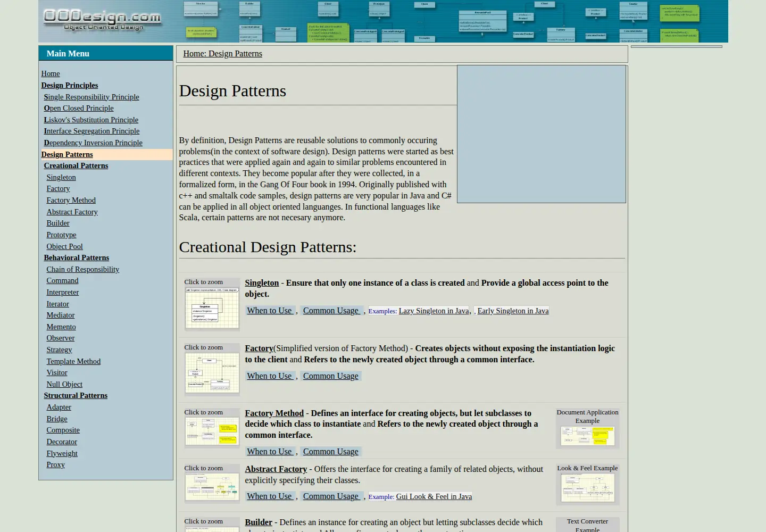Open the Look & Feel Example thumbnail
The image size is (766, 532).
[x=587, y=487]
